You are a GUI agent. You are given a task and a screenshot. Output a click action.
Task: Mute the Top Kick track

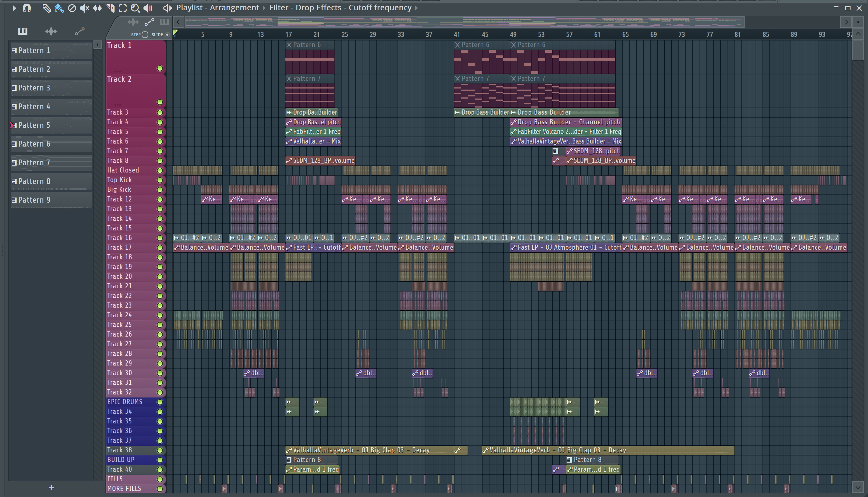(160, 180)
